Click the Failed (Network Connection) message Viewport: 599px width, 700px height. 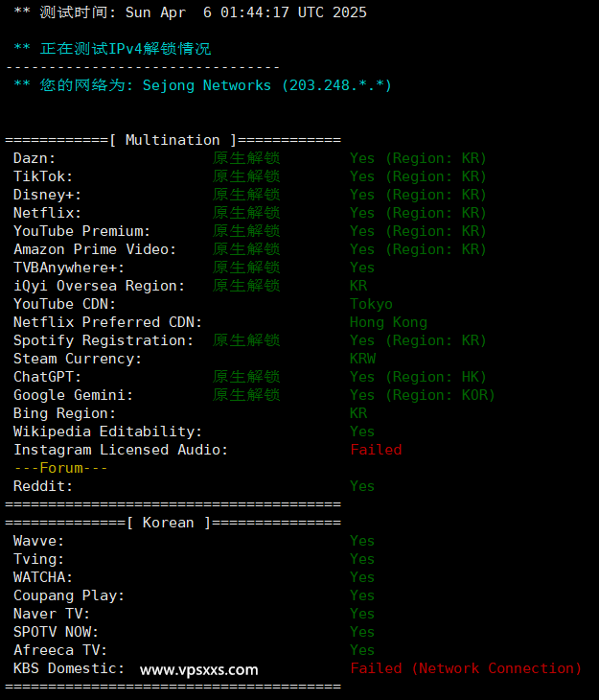466,668
